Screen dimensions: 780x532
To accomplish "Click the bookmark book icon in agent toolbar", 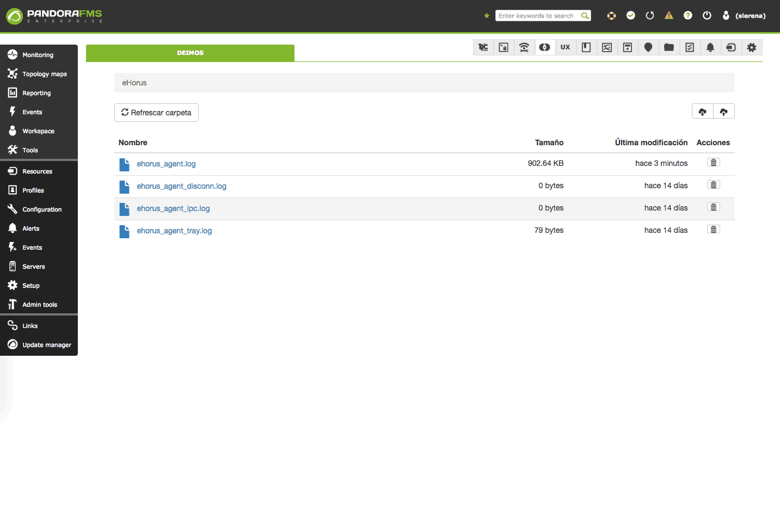I will [x=586, y=47].
